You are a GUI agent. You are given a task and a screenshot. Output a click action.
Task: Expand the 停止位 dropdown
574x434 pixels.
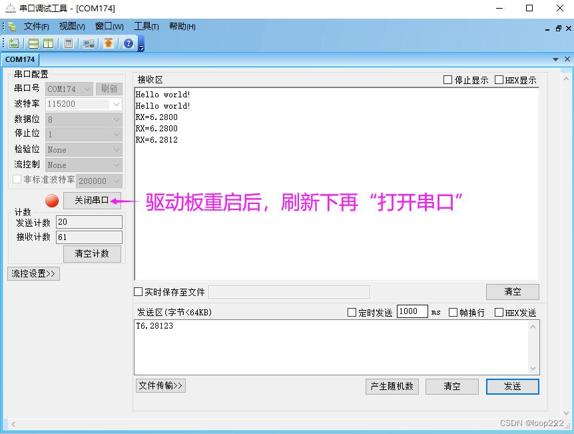pos(84,134)
